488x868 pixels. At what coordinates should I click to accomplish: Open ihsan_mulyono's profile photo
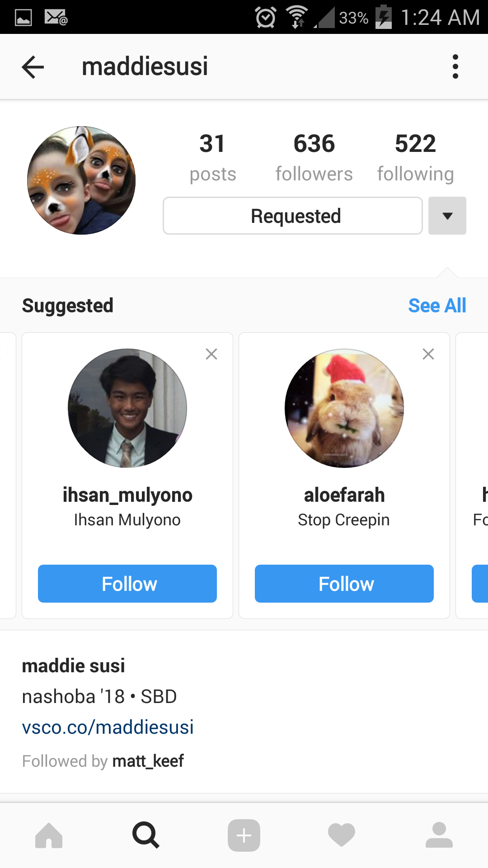pos(127,408)
